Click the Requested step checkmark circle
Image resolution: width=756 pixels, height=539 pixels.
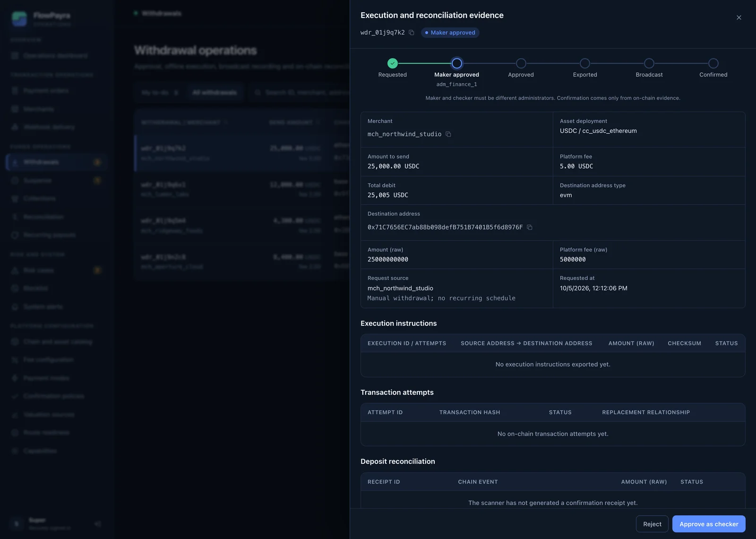point(393,63)
